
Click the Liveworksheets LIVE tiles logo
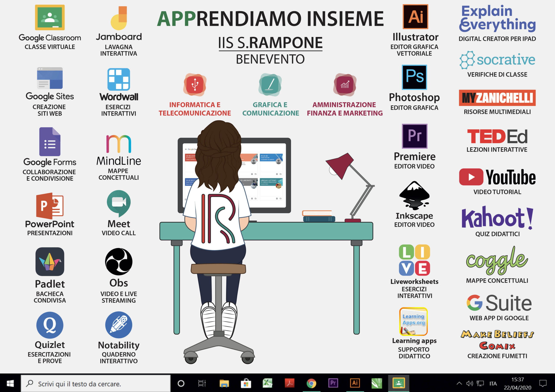click(x=414, y=260)
